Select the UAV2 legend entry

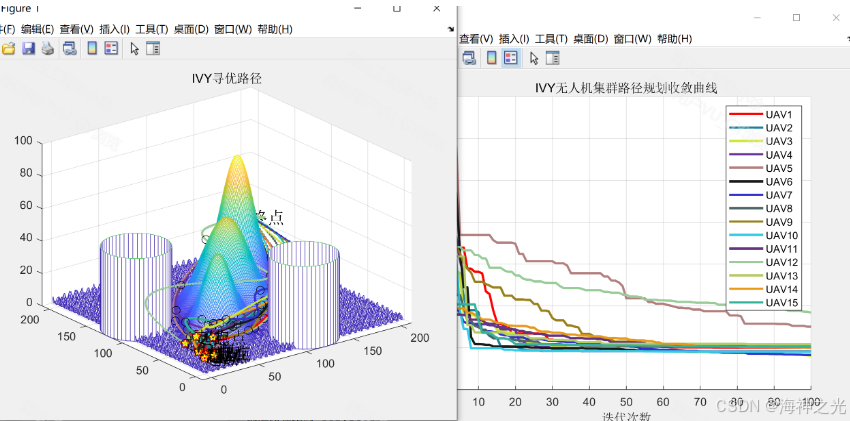761,128
